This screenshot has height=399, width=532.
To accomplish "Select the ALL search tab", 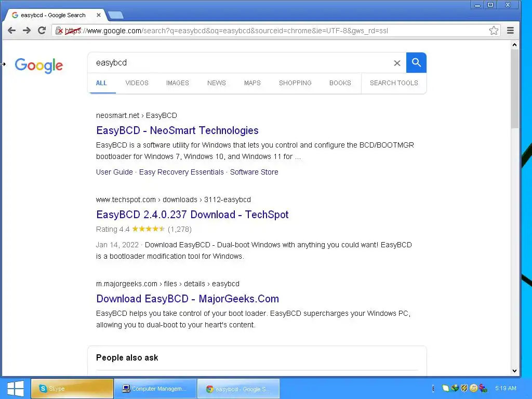I will click(x=101, y=83).
